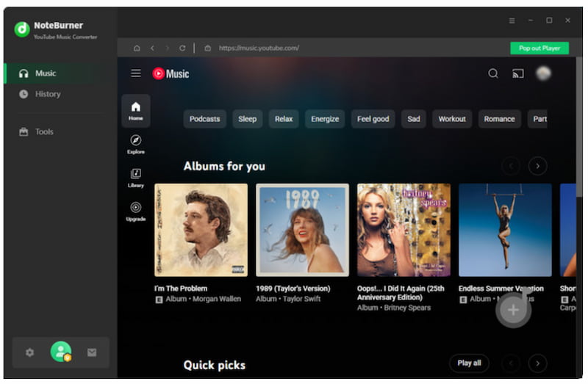588x384 pixels.
Task: Open I'm The Problem album cover
Action: point(201,230)
